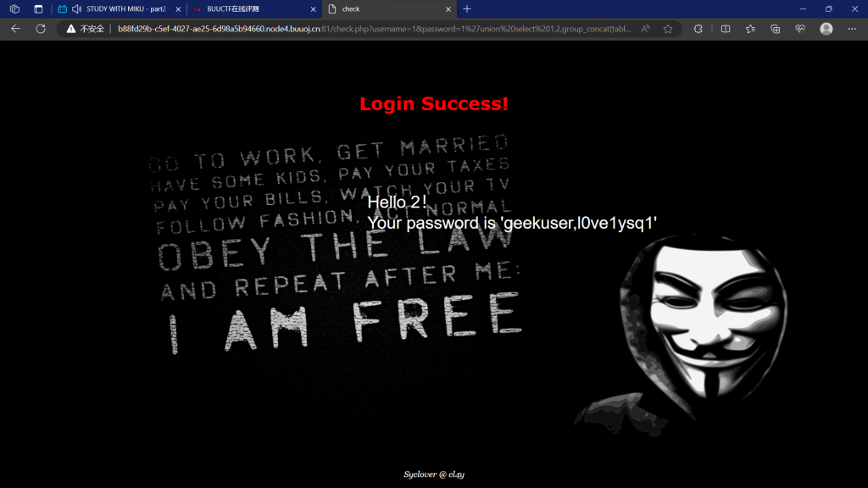
Task: Open the user profile avatar
Action: pyautogui.click(x=826, y=29)
